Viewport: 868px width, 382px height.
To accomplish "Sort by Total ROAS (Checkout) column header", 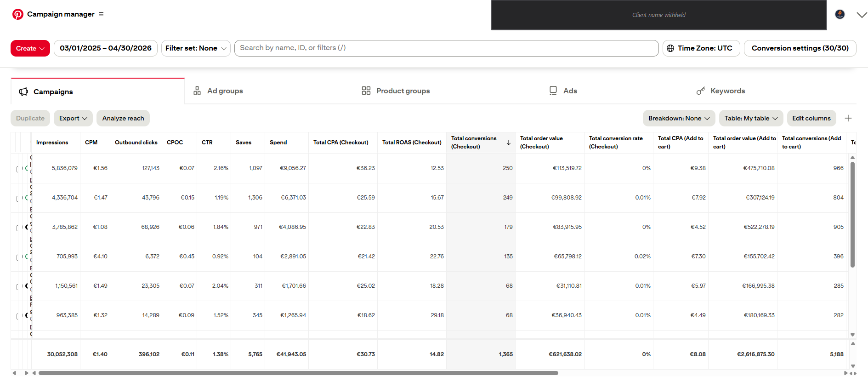I will (x=412, y=143).
